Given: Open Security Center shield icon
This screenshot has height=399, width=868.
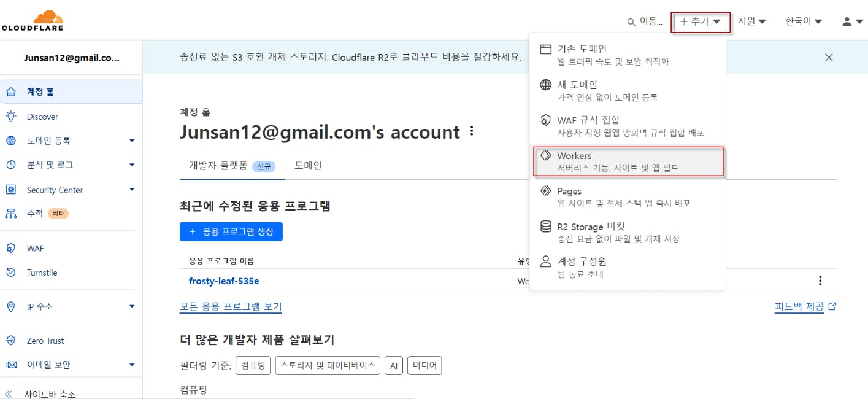Looking at the screenshot, I should tap(10, 190).
